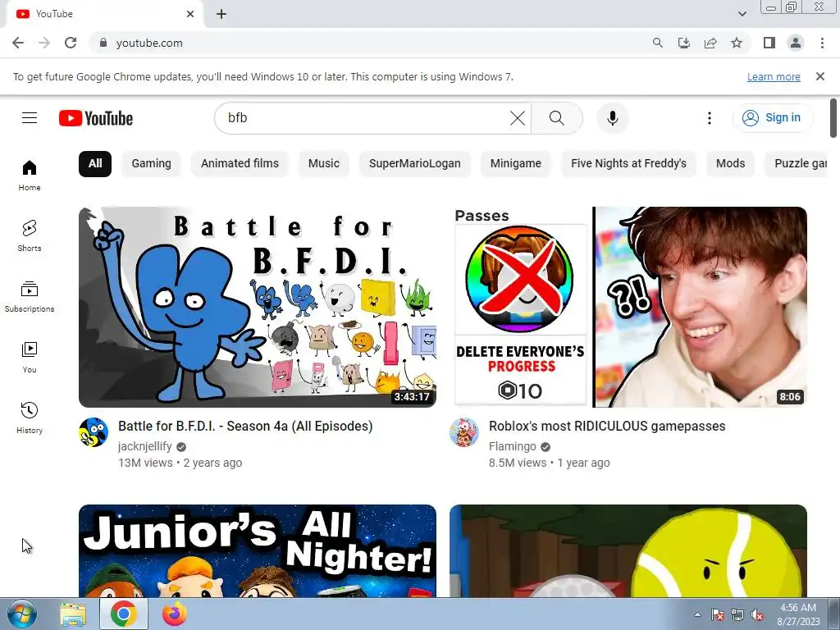Click the Chrome taskbar button
The height and width of the screenshot is (630, 840).
pyautogui.click(x=124, y=614)
